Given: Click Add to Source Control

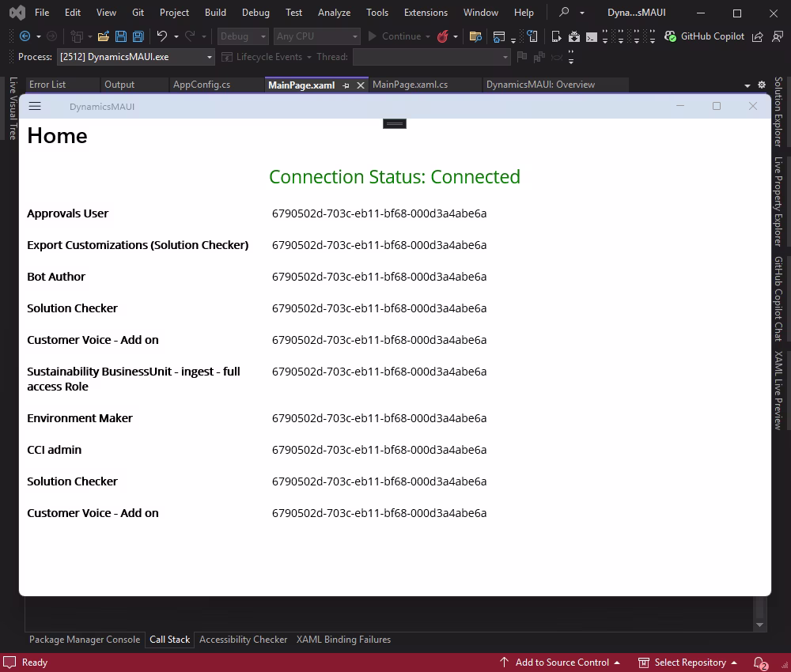Looking at the screenshot, I should 560,663.
